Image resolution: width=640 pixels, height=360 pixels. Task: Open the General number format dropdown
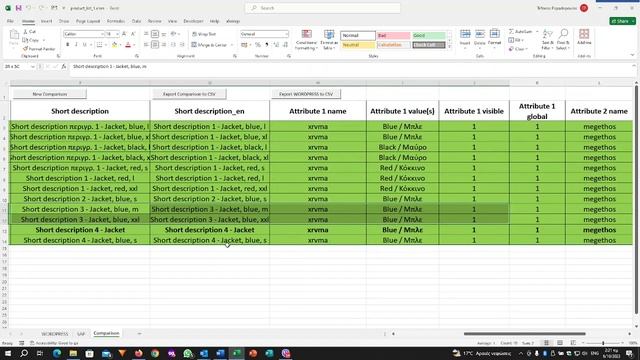(x=287, y=34)
